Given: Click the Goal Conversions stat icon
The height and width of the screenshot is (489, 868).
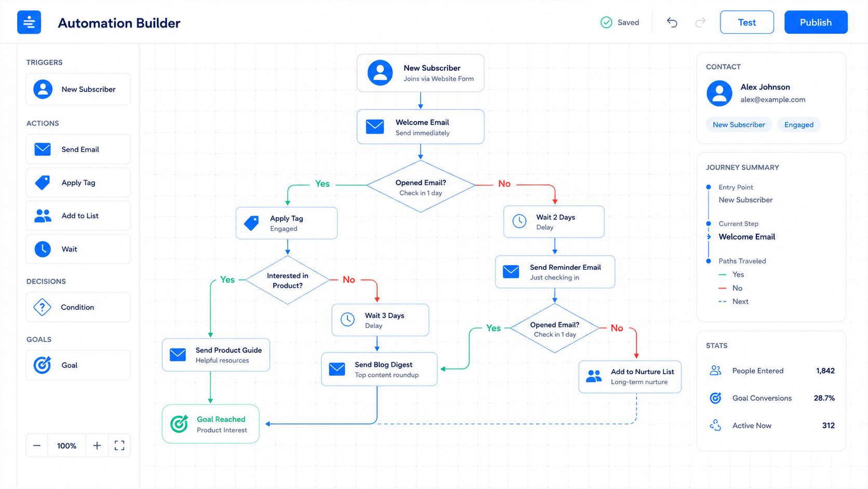Looking at the screenshot, I should pos(715,398).
